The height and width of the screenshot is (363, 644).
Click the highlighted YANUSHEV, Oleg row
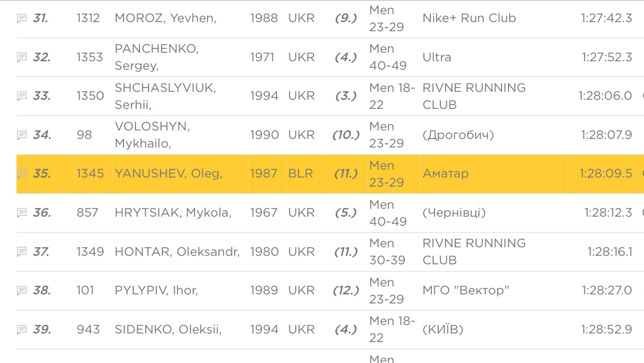(330, 174)
